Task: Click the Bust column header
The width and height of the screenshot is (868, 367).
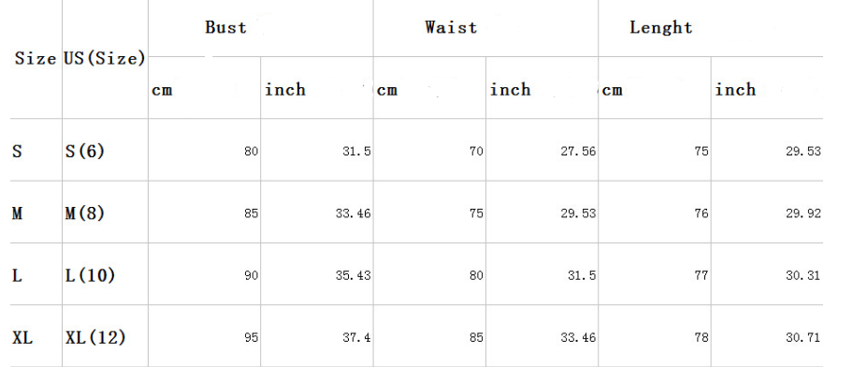Action: point(225,27)
